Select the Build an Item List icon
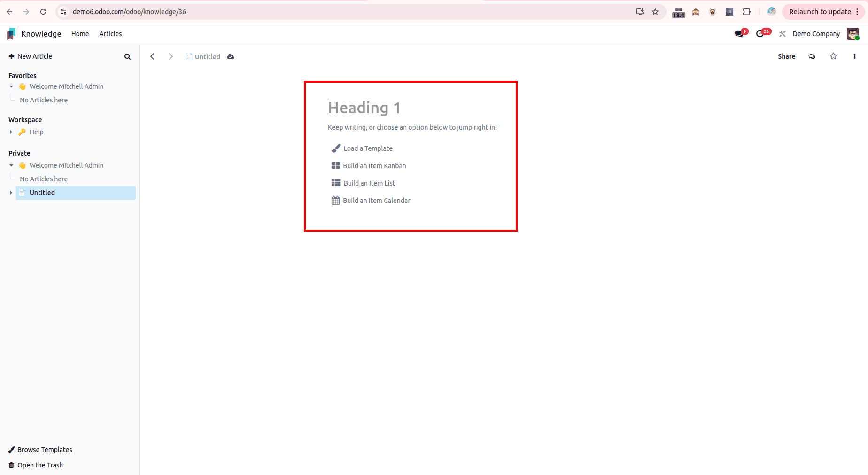Image resolution: width=868 pixels, height=475 pixels. click(335, 183)
